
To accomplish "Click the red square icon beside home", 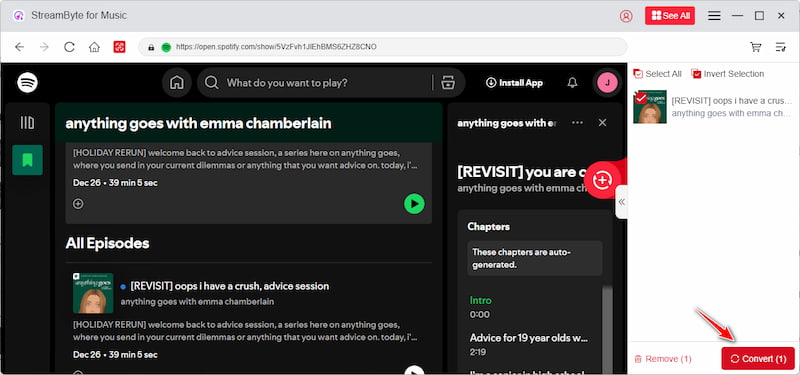I will (119, 47).
